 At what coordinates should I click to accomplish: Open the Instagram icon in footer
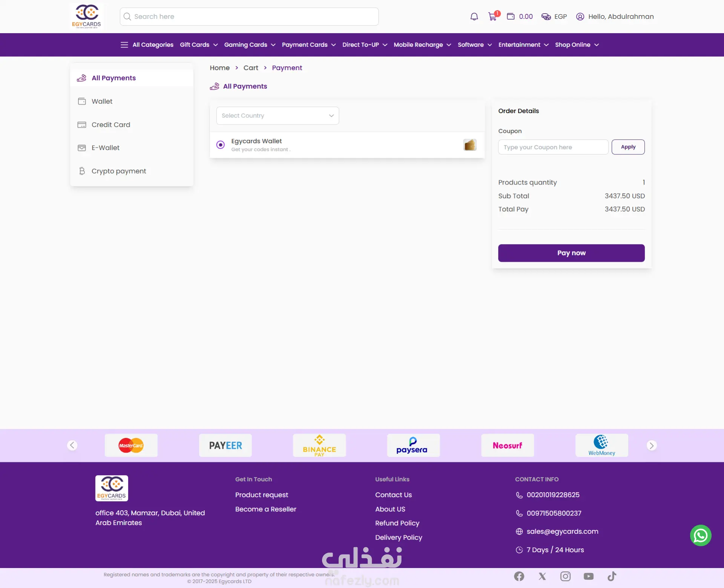click(x=565, y=576)
